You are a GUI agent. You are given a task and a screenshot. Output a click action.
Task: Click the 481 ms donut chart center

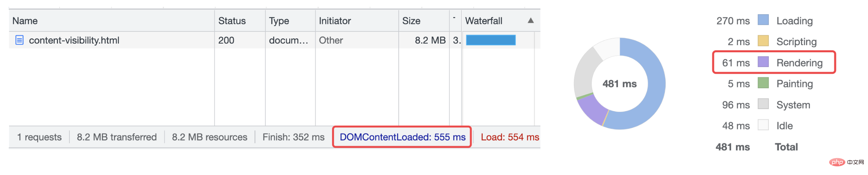click(x=619, y=84)
